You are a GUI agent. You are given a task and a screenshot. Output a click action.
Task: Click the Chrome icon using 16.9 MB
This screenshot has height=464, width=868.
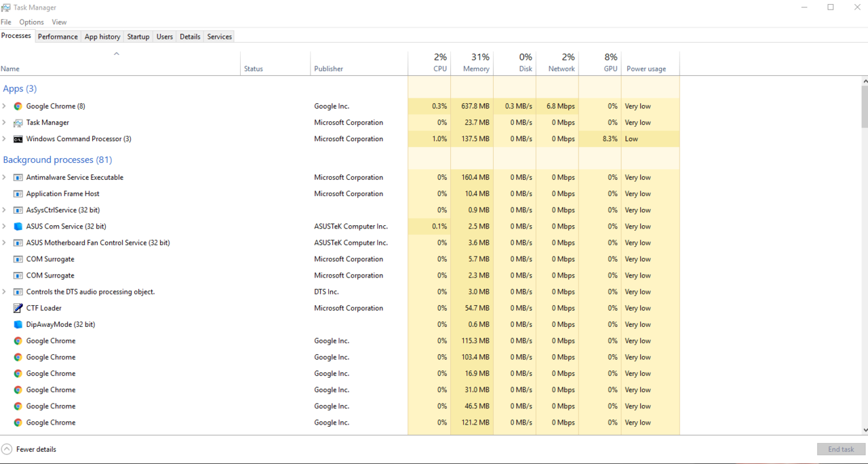[x=18, y=374]
